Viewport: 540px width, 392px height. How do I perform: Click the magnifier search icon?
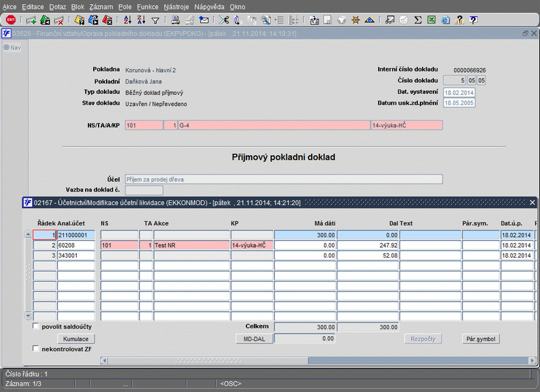(265, 20)
